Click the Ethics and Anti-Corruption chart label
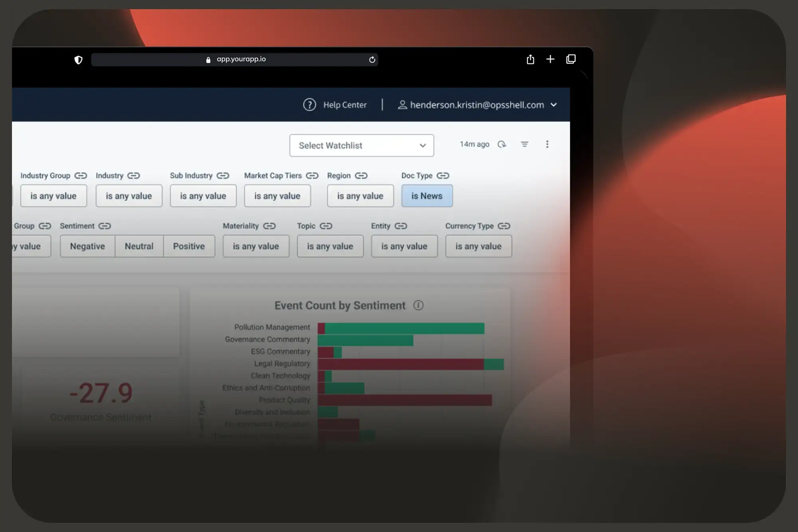 (x=266, y=388)
